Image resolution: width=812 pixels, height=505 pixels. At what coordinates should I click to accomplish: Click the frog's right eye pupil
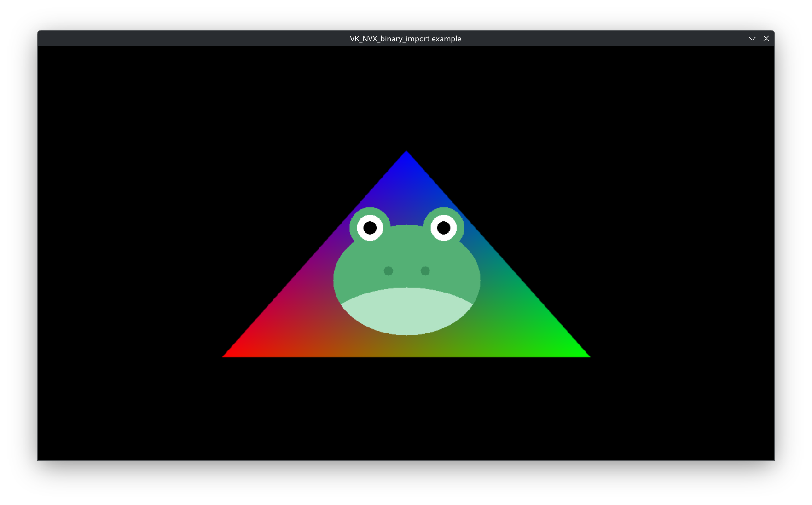coord(444,228)
